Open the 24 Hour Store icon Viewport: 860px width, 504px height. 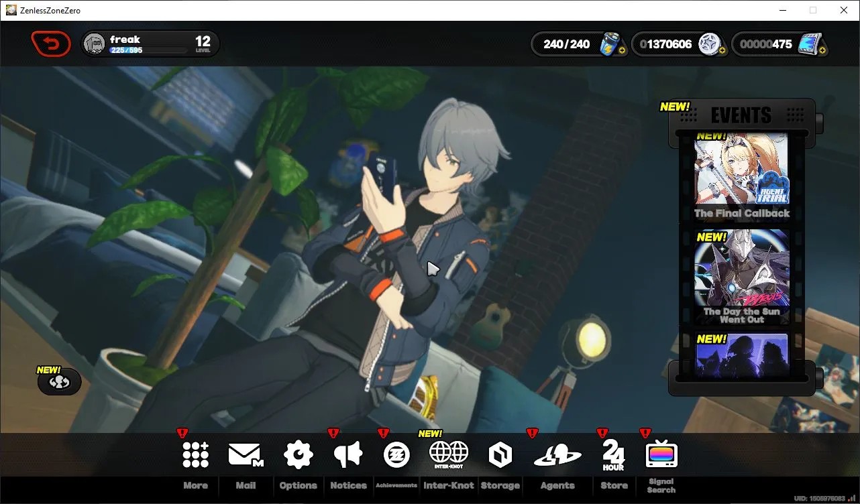coord(613,455)
